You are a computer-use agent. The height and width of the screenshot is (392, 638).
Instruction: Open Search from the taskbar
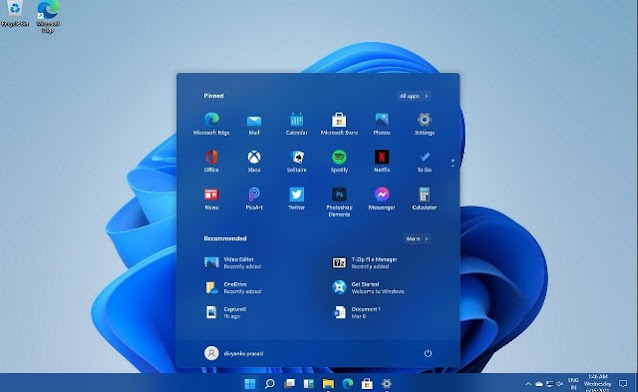(269, 383)
